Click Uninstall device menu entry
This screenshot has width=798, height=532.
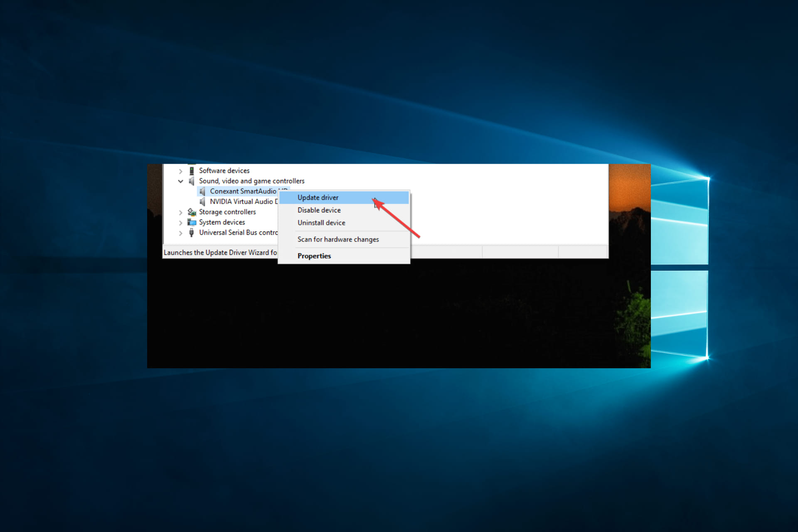point(344,223)
